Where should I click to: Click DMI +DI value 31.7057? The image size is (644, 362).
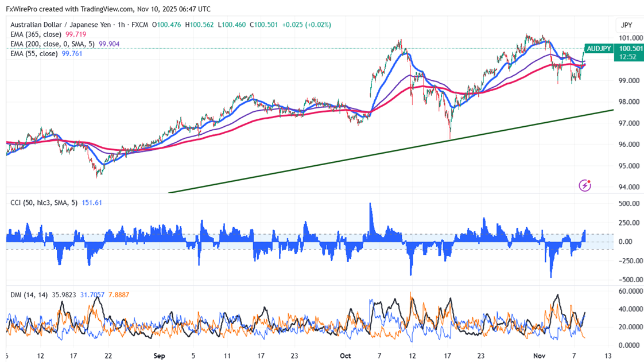pyautogui.click(x=92, y=295)
